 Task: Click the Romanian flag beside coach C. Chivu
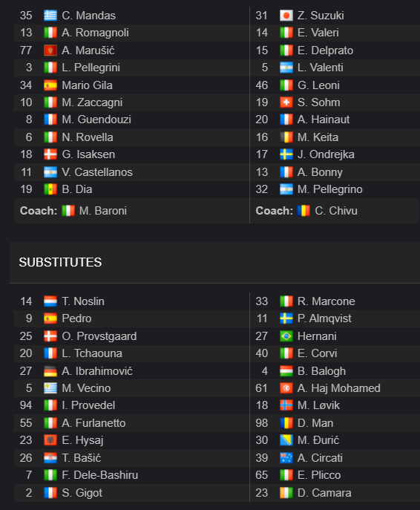click(303, 211)
